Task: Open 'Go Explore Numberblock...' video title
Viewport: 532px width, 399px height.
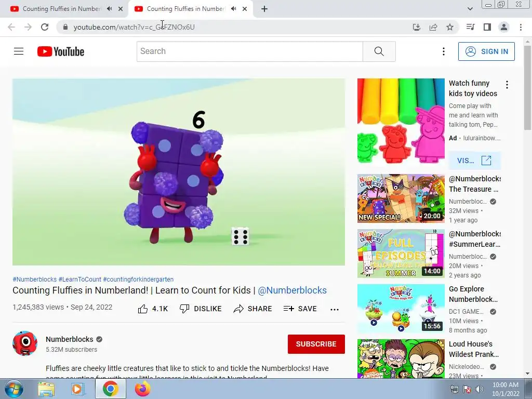Action: 473,294
